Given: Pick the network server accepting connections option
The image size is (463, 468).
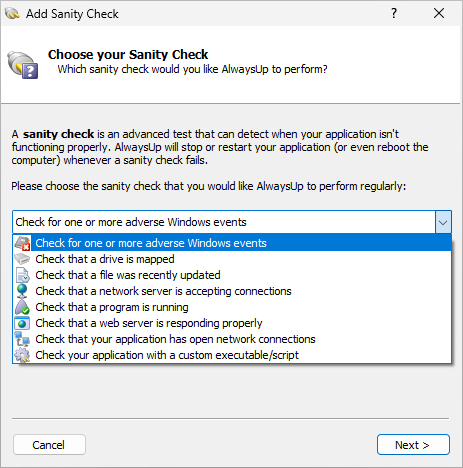Looking at the screenshot, I should [x=232, y=291].
